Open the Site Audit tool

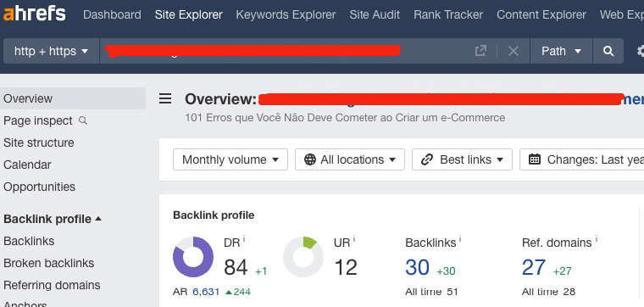(375, 14)
